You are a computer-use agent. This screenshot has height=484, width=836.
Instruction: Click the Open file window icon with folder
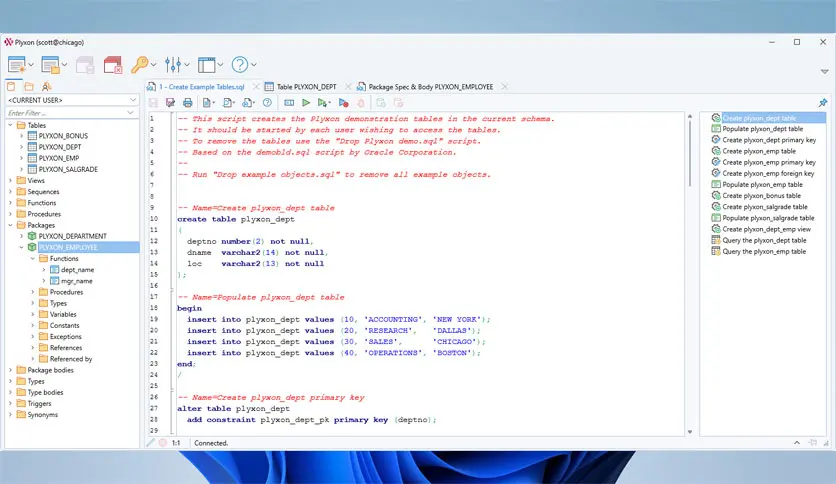tap(50, 65)
